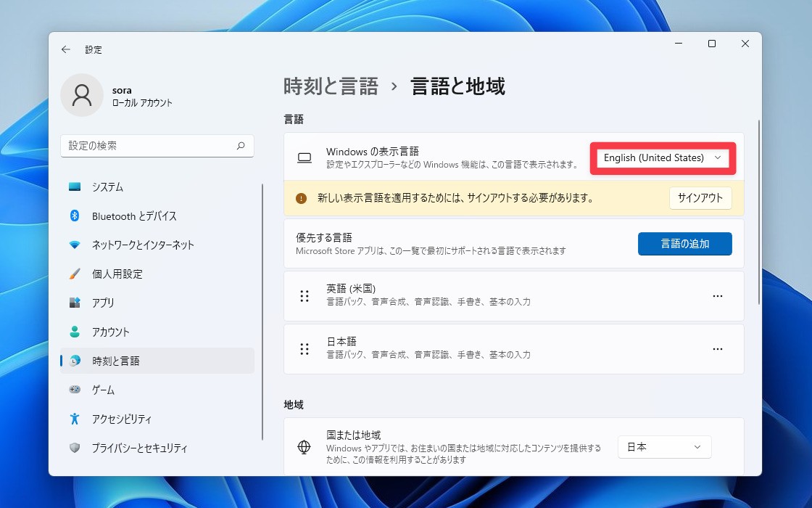This screenshot has width=812, height=508.
Task: Click the globe icon beside 国または地域
Action: pyautogui.click(x=304, y=447)
